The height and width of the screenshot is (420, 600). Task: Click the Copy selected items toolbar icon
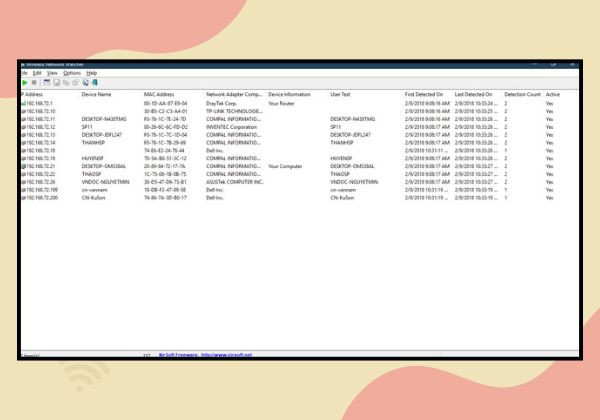(x=66, y=83)
